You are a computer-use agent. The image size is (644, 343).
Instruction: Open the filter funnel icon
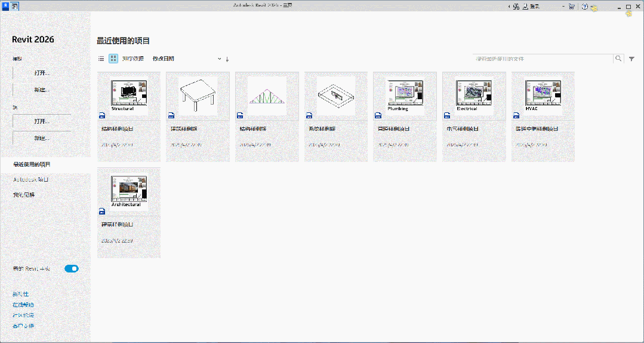pos(631,59)
